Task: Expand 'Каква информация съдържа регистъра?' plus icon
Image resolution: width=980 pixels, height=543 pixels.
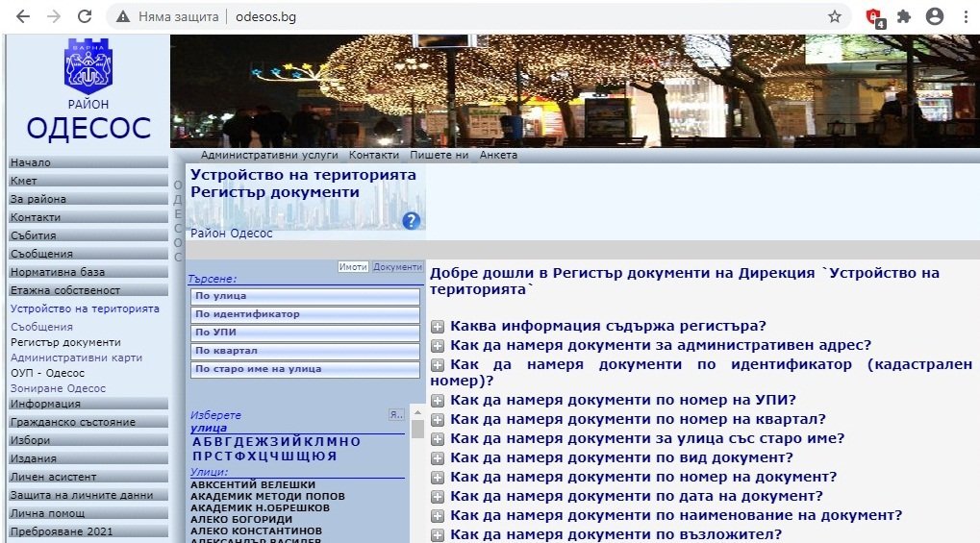Action: (x=438, y=327)
